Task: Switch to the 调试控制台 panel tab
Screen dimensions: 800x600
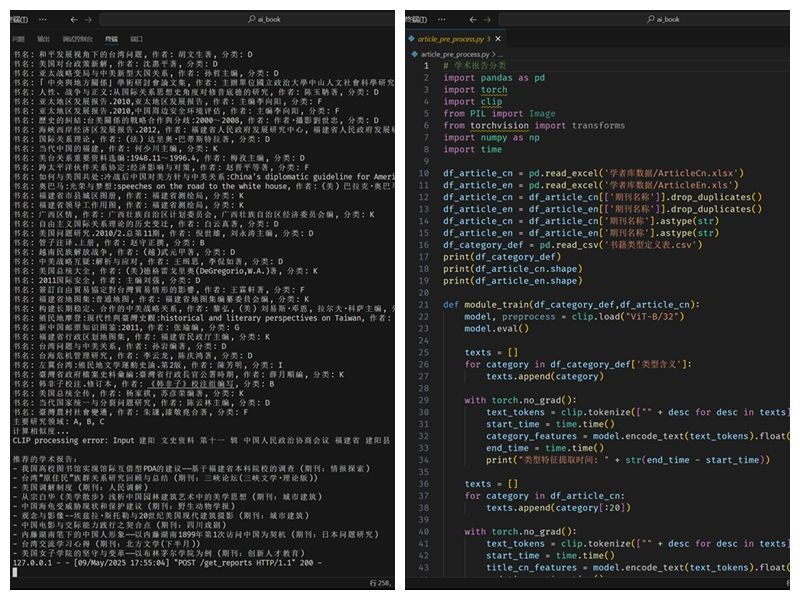Action: tap(76, 39)
